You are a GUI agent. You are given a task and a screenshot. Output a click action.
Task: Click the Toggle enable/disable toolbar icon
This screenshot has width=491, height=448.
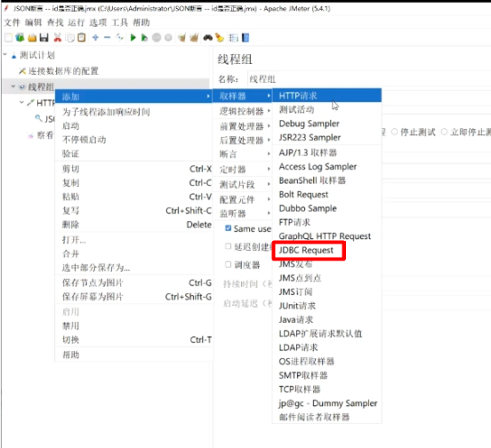[x=119, y=38]
